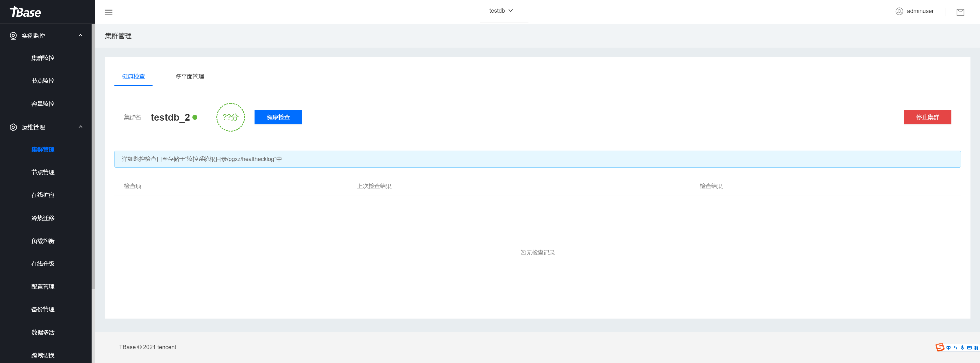
Task: Collapse the 运维管理 sidebar section
Action: point(80,127)
